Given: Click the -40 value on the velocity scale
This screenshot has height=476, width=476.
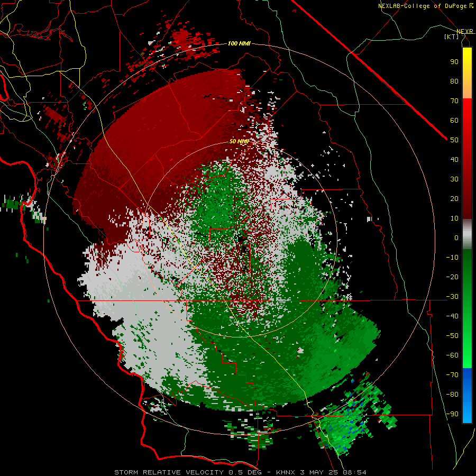Looking at the screenshot, I should 452,316.
